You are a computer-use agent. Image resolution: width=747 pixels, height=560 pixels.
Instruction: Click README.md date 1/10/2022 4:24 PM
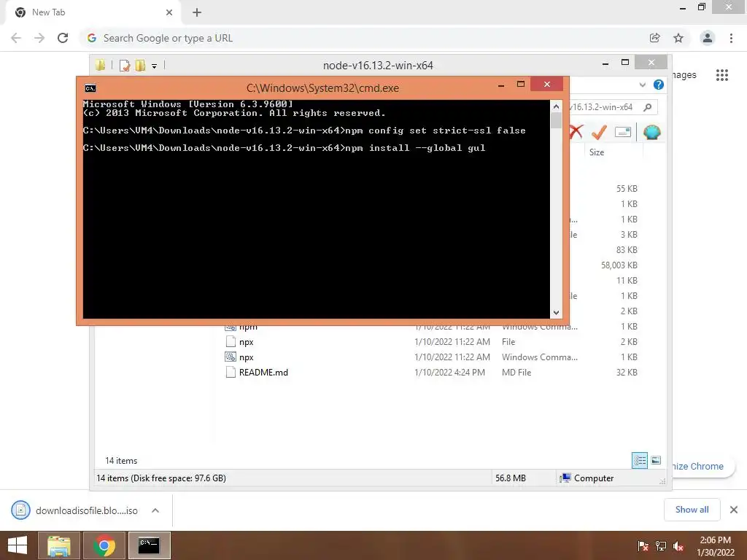point(449,373)
